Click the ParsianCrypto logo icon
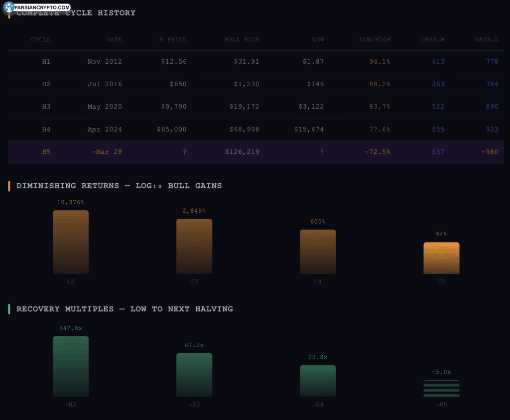 (9, 7)
